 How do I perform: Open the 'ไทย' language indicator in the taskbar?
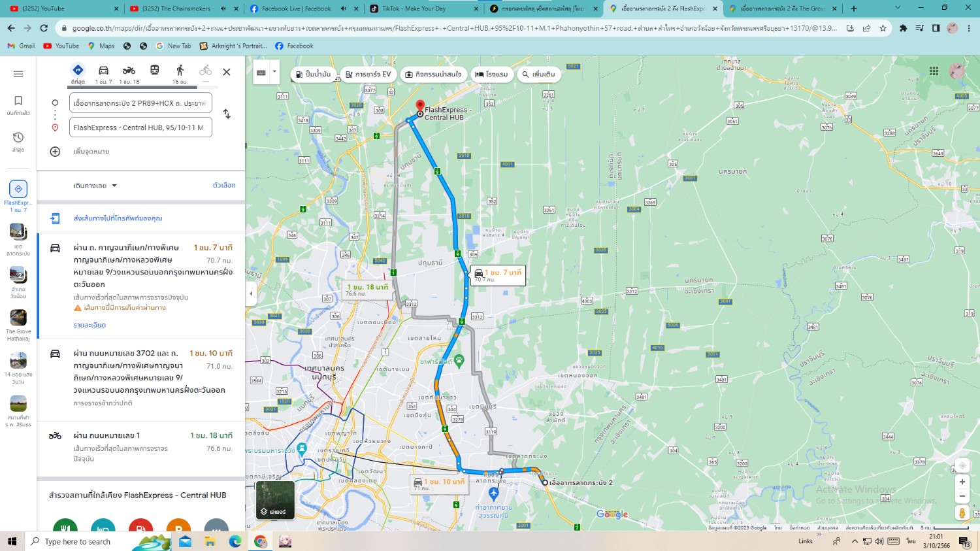[911, 541]
